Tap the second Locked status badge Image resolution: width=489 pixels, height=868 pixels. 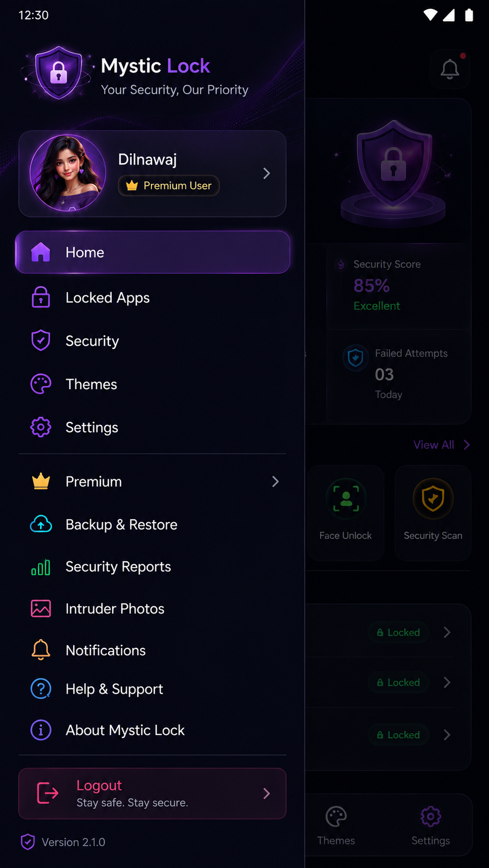pyautogui.click(x=399, y=682)
